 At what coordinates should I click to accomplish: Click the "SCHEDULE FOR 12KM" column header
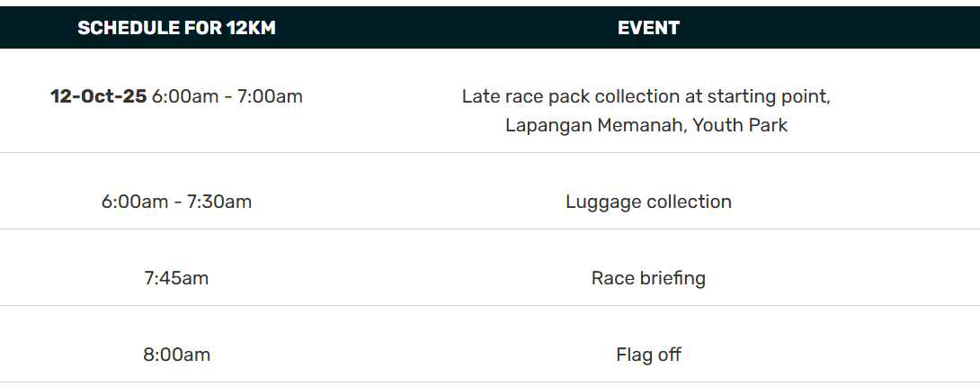coord(176,28)
